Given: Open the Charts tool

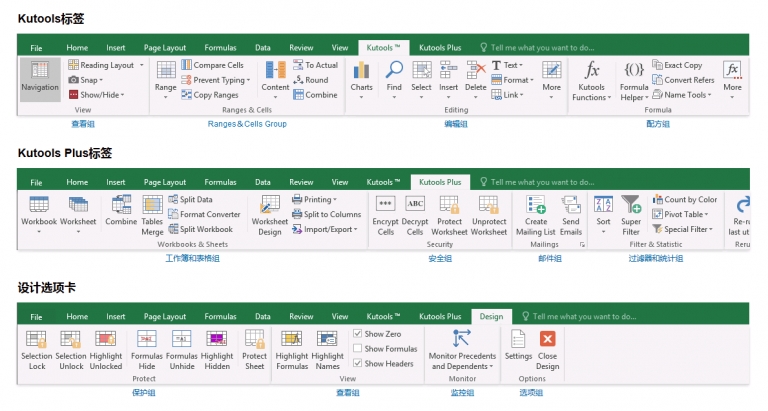Looking at the screenshot, I should click(361, 76).
